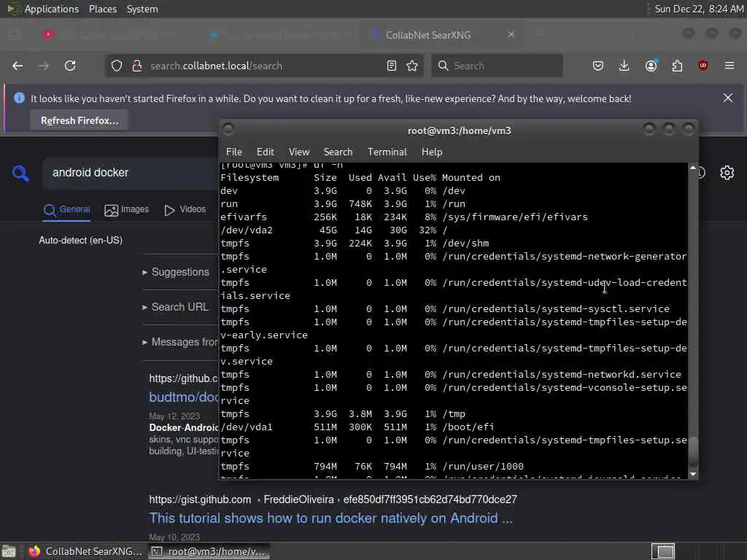Viewport: 747px width, 560px height.
Task: Toggle Reader View icon in address bar
Action: 392,66
